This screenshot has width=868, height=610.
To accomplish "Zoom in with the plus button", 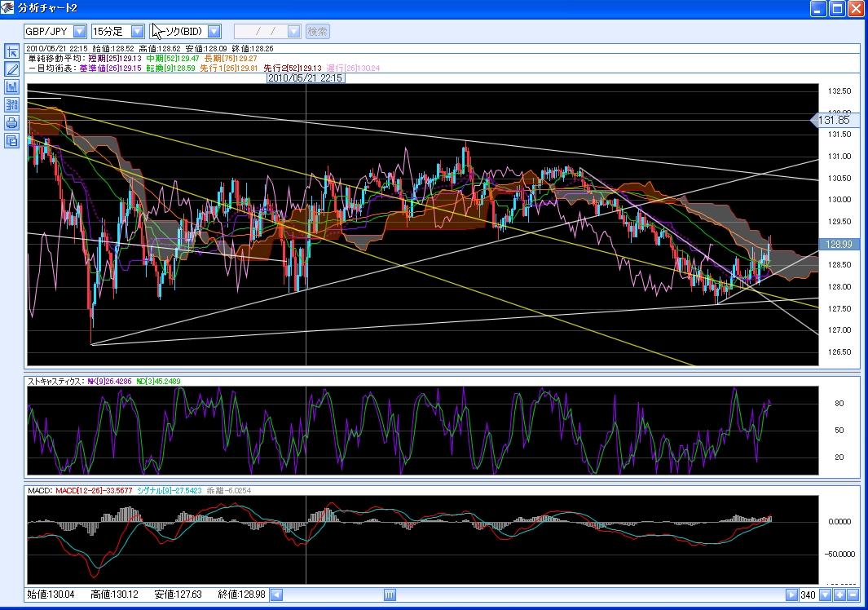I will click(839, 595).
